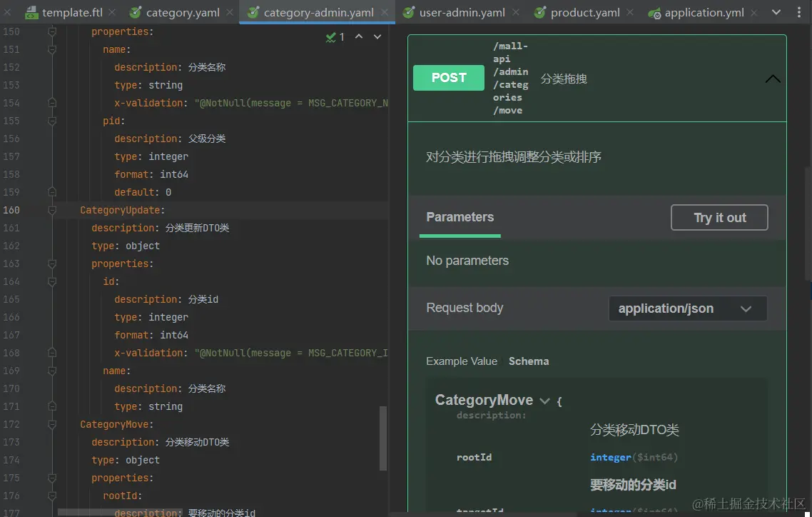Close the product.yaml tab
The height and width of the screenshot is (517, 812).
tap(630, 12)
